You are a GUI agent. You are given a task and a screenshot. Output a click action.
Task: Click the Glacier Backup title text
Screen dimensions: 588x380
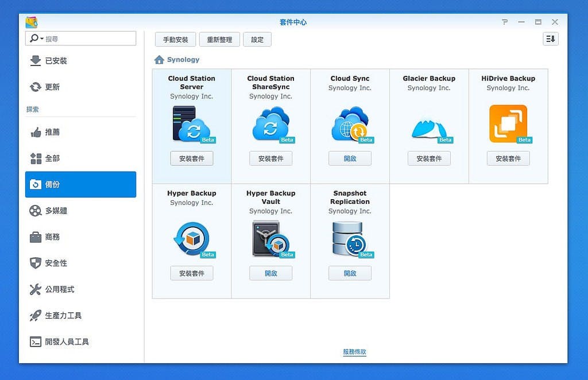[429, 78]
